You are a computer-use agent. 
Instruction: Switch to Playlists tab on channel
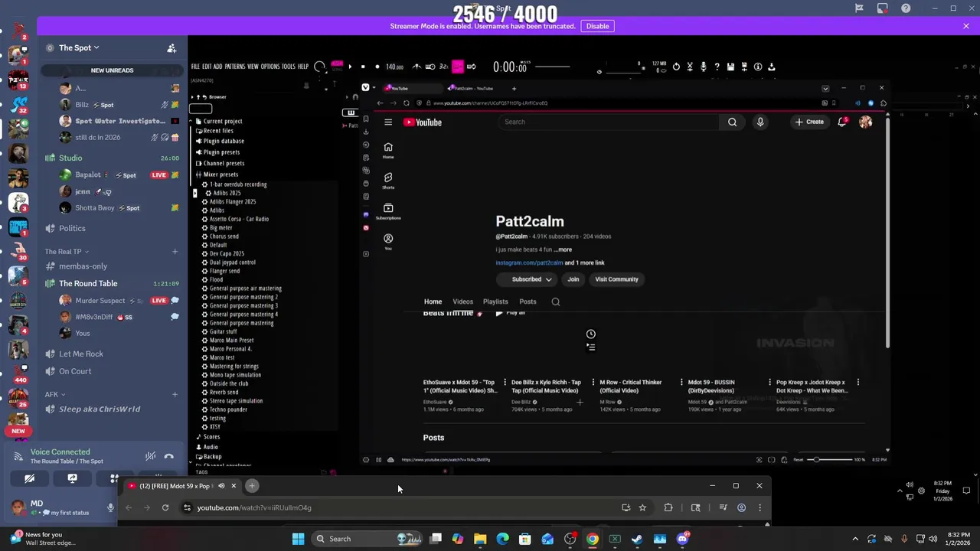[x=495, y=302]
